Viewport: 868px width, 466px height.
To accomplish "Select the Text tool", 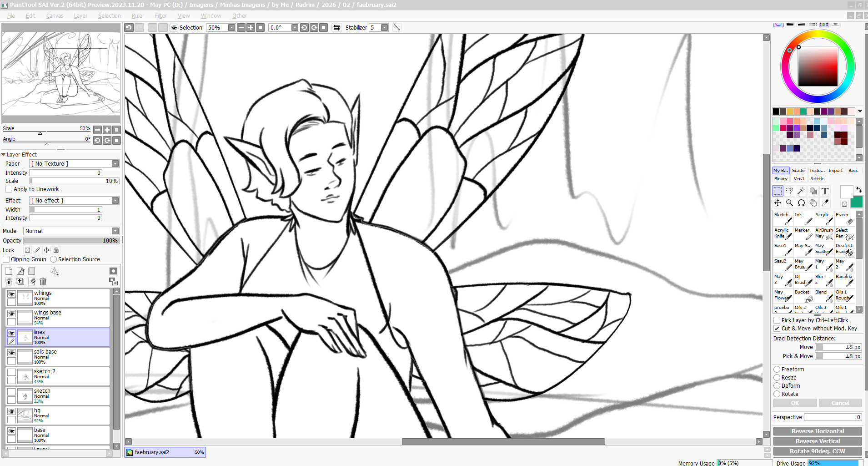I will point(825,191).
